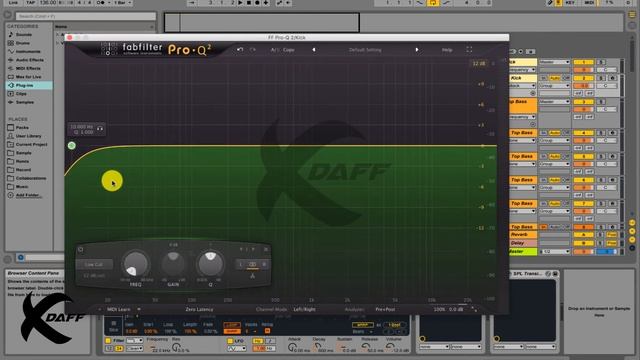Screen dimensions: 640x360
Task: Select Audio Effects category
Action: pyautogui.click(x=29, y=60)
